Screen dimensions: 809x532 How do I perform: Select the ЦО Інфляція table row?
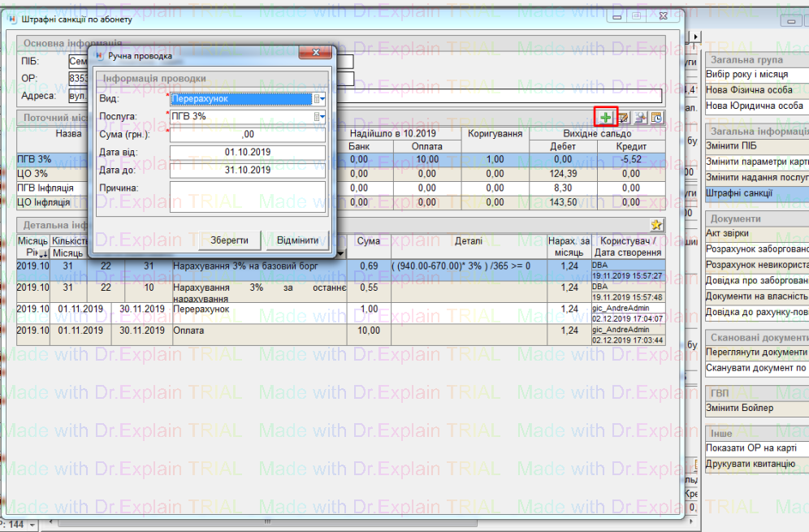(49, 202)
